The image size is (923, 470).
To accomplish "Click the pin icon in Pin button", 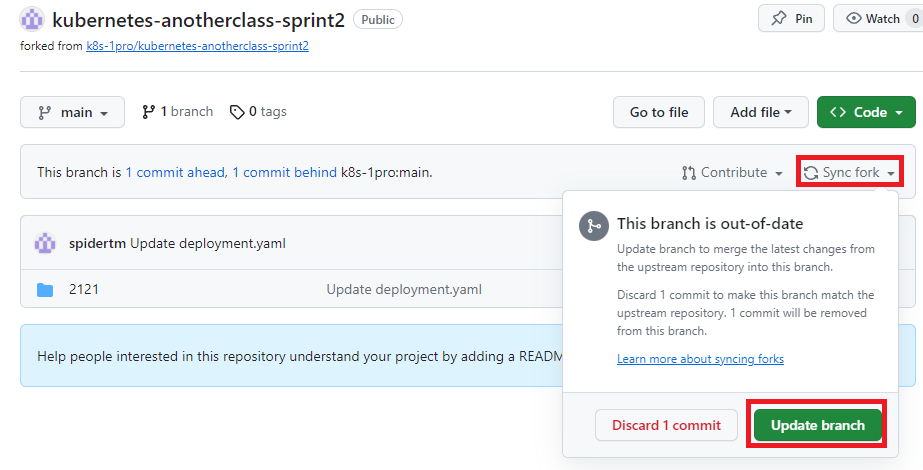I will pyautogui.click(x=778, y=18).
